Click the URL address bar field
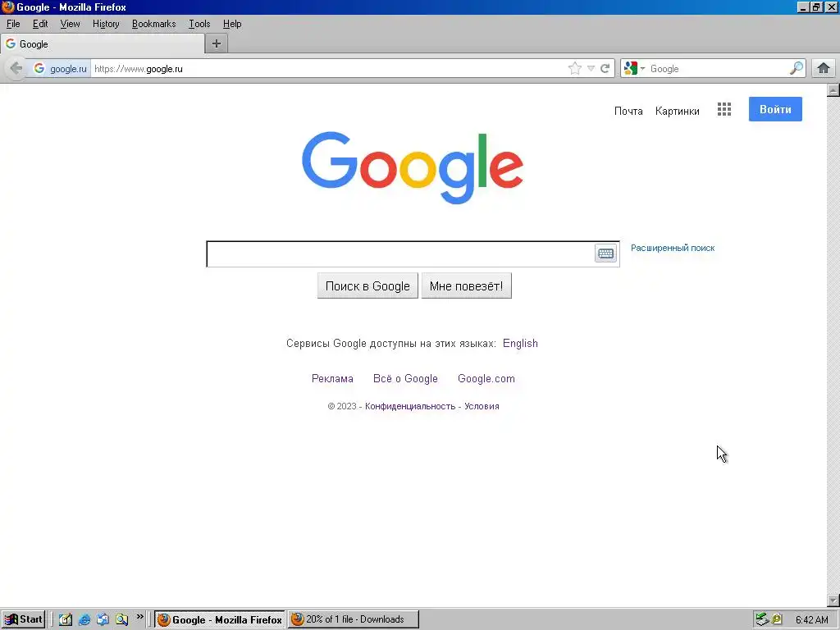The height and width of the screenshot is (630, 840). pyautogui.click(x=328, y=69)
